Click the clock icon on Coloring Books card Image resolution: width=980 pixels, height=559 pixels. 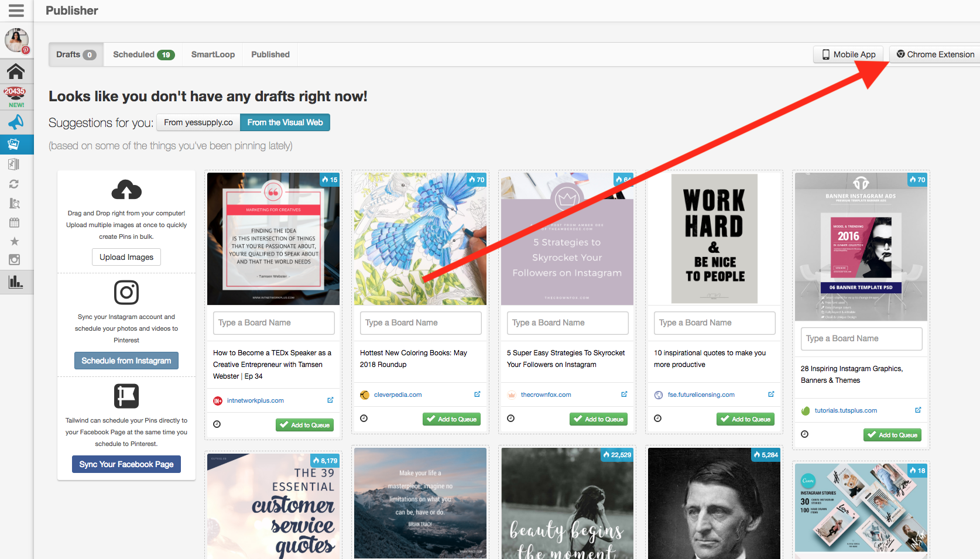point(364,419)
